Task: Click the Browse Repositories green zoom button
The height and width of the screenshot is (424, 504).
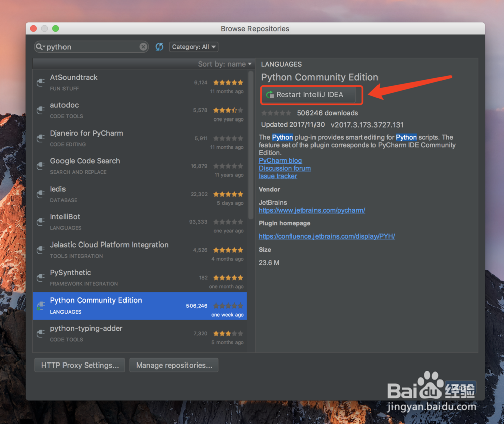Action: 55,29
